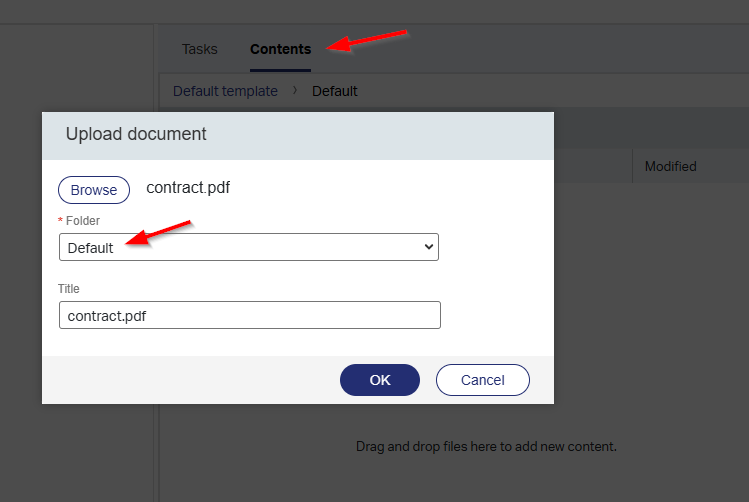Click the breadcrumb chevron separator
The height and width of the screenshot is (502, 749).
pos(295,91)
